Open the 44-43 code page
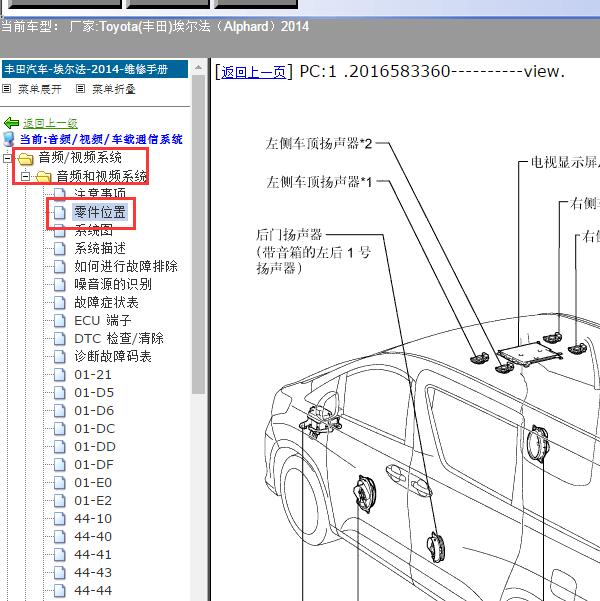Viewport: 600px width, 601px height. [x=93, y=573]
